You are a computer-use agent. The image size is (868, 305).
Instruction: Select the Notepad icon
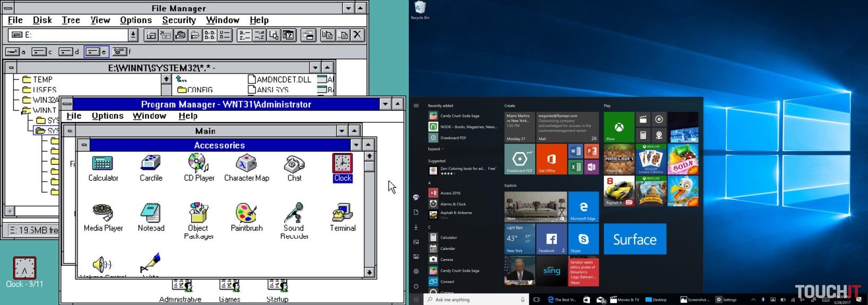click(151, 214)
